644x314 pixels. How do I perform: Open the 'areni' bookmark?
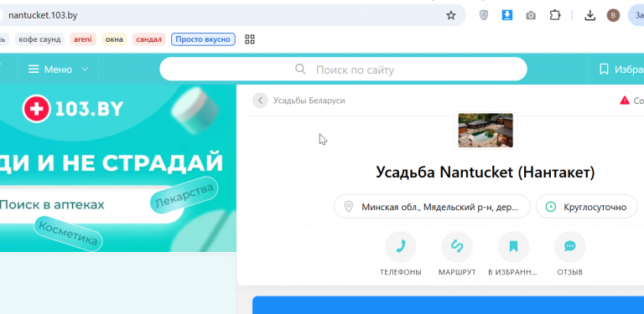tap(83, 39)
